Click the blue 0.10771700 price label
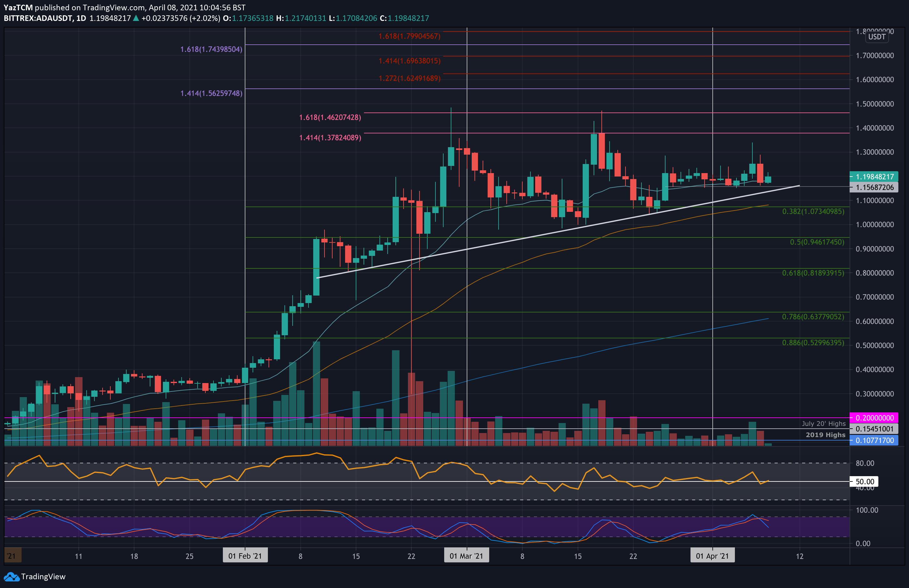909x588 pixels. pos(874,440)
